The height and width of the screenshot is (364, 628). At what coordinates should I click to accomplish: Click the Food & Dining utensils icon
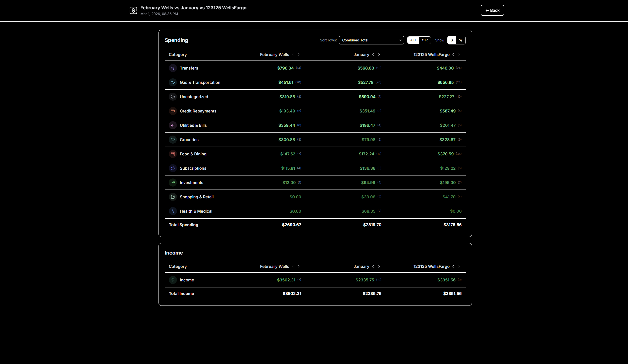click(173, 154)
